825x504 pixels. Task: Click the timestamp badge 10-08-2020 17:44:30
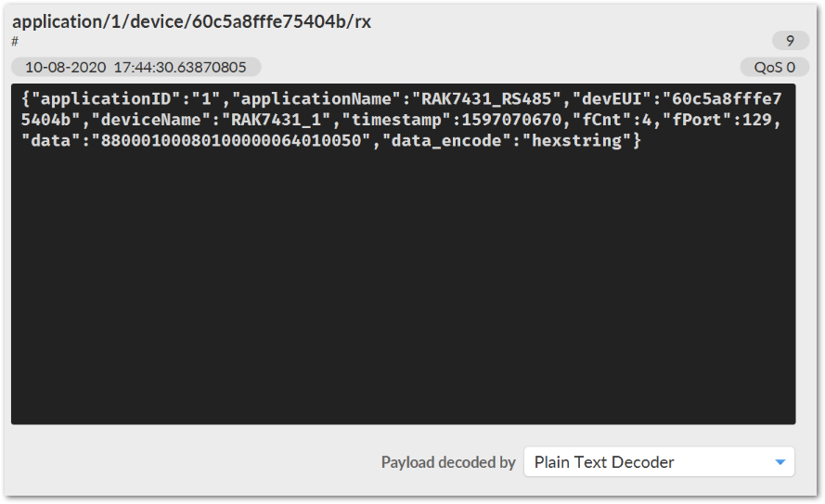click(x=135, y=68)
